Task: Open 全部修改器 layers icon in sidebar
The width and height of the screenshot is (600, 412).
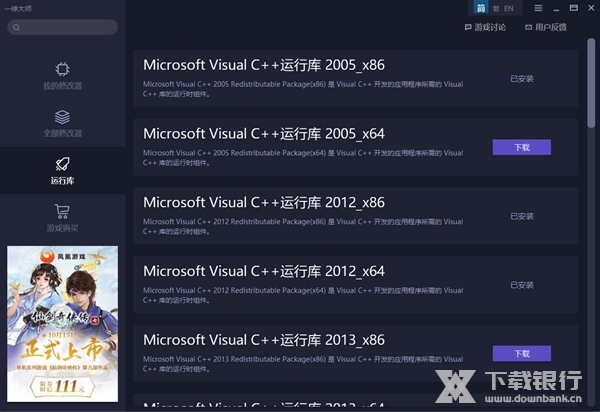Action: tap(62, 116)
